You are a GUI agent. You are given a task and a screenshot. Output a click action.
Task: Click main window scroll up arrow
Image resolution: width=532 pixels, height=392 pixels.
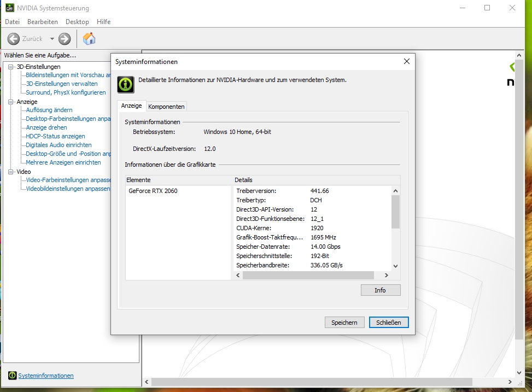click(519, 55)
